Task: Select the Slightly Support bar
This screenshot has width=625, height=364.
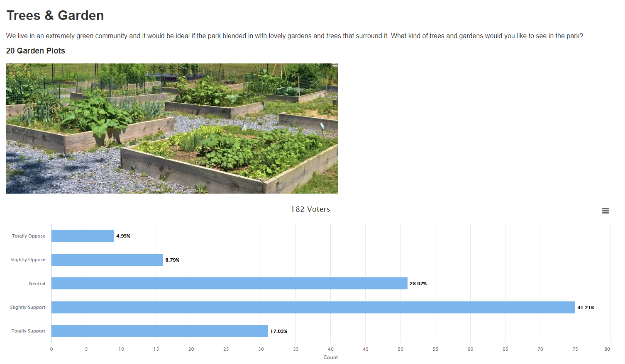Action: [313, 308]
